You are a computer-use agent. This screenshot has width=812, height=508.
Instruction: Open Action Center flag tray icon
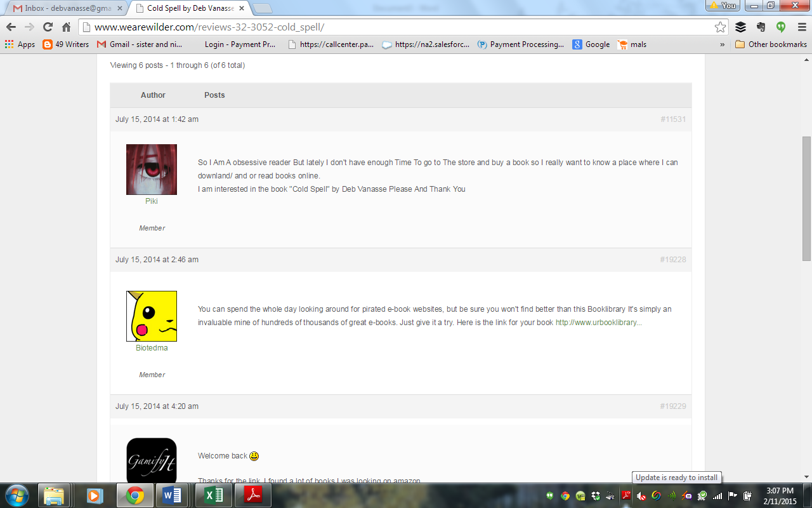(733, 496)
